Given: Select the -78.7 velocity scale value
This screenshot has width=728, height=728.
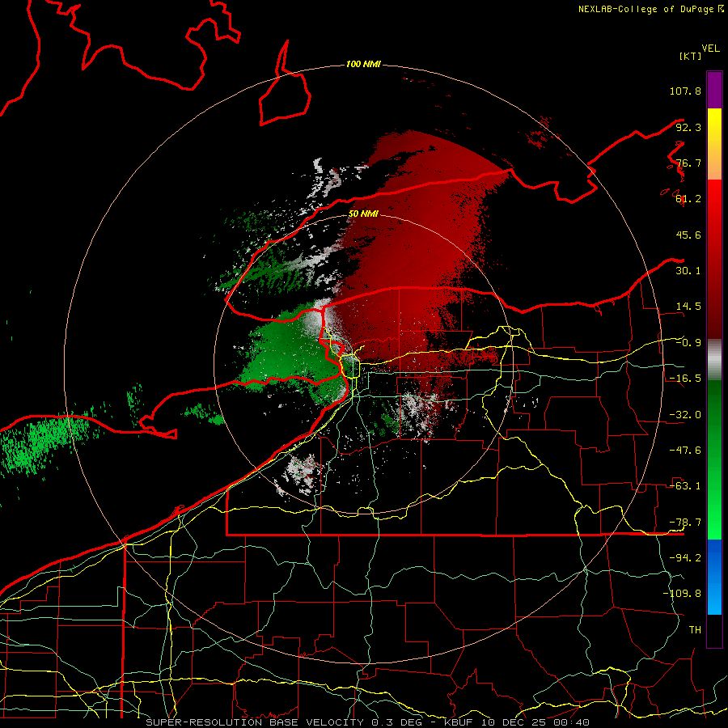Looking at the screenshot, I should [x=685, y=523].
